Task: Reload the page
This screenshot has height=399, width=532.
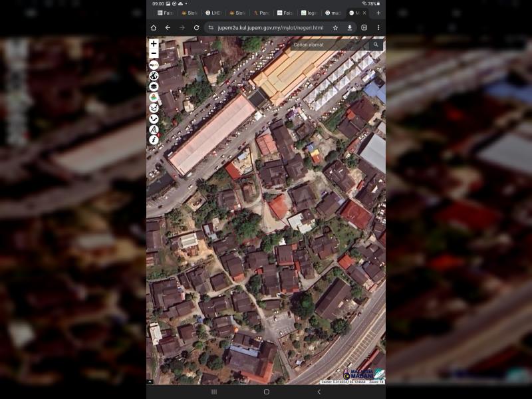Action: click(196, 28)
